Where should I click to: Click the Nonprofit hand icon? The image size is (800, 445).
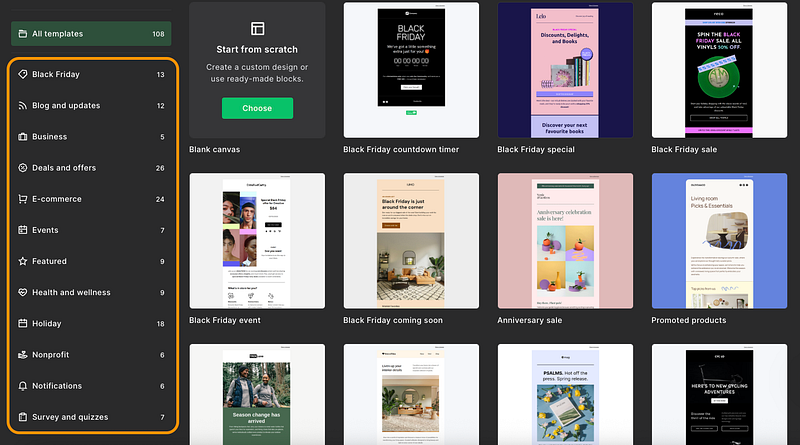[22, 354]
